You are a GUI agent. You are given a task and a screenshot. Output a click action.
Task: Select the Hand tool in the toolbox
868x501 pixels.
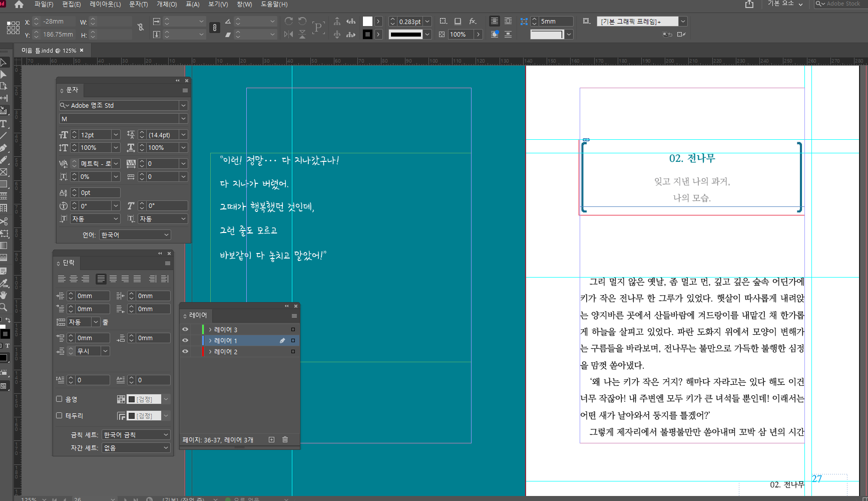coord(4,295)
